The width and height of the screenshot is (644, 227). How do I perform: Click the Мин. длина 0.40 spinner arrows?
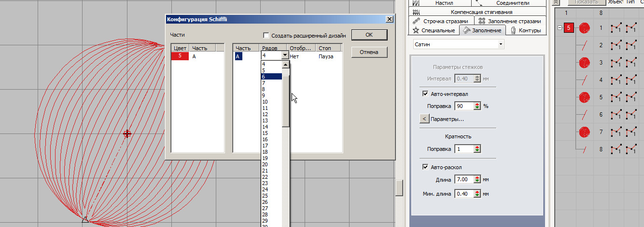(x=477, y=194)
